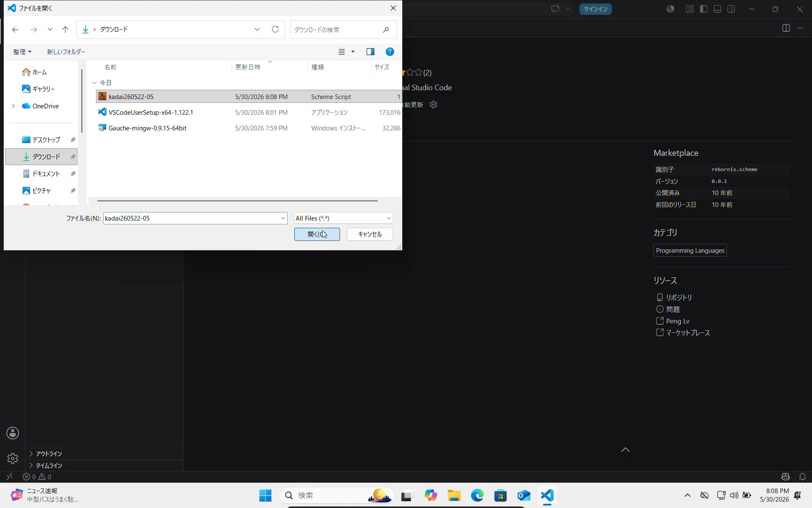Open the Peng Lv publisher link
This screenshot has height=508, width=812.
pyautogui.click(x=673, y=321)
